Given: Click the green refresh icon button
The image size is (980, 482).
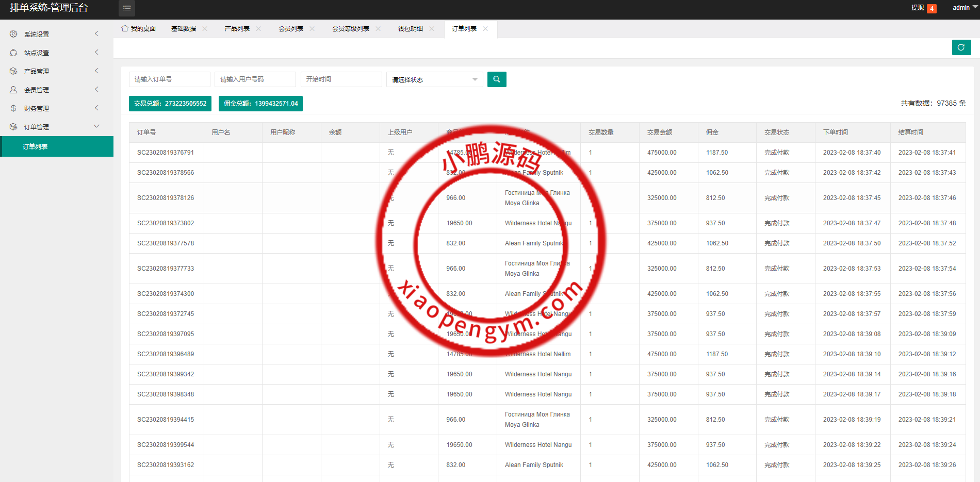Looking at the screenshot, I should coord(961,47).
